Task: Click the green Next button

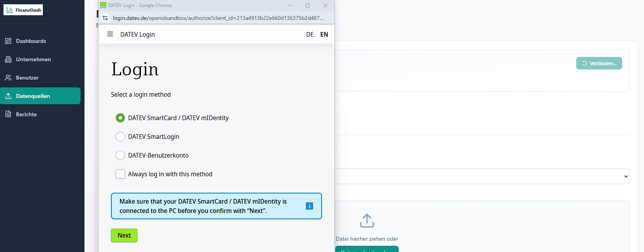Action: (124, 235)
